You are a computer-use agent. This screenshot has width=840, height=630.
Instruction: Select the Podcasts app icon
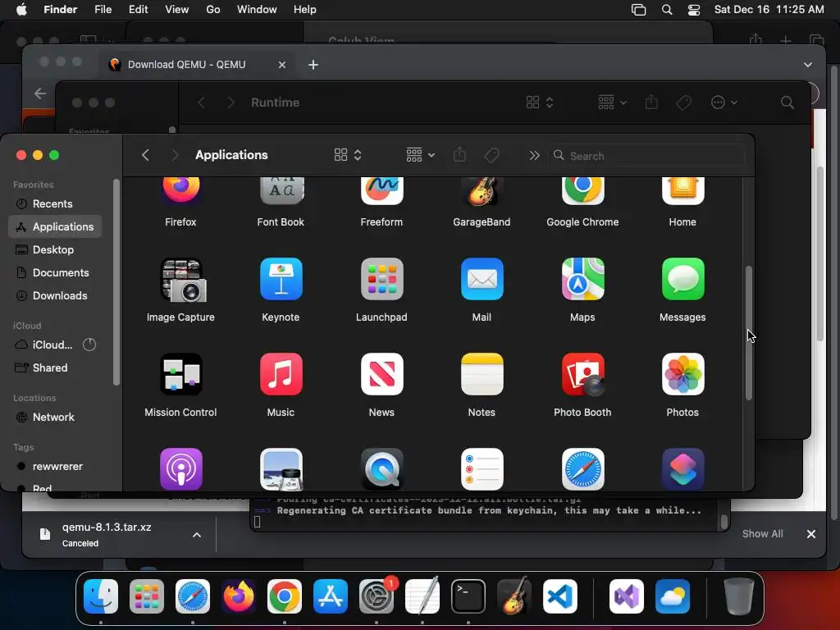point(181,468)
